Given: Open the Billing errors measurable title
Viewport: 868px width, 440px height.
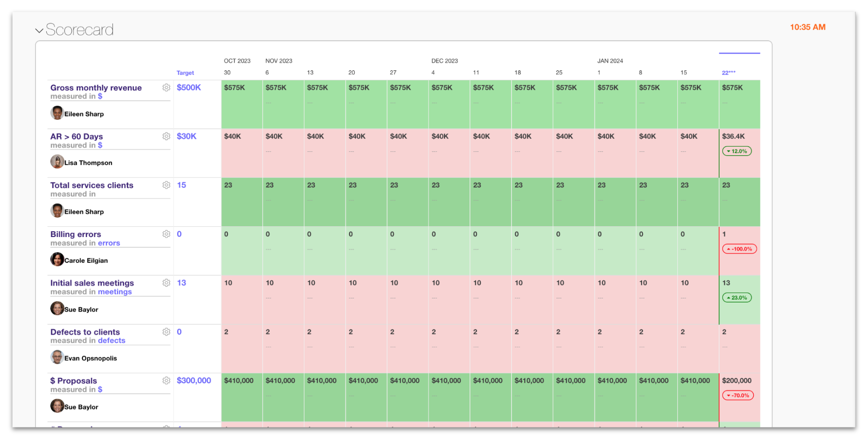Looking at the screenshot, I should tap(76, 234).
